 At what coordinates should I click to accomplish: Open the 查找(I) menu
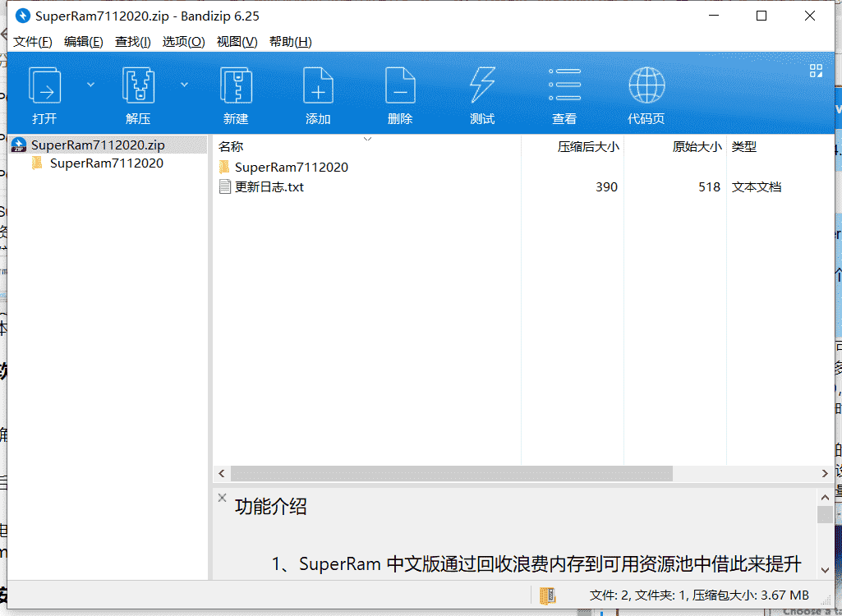pyautogui.click(x=132, y=41)
